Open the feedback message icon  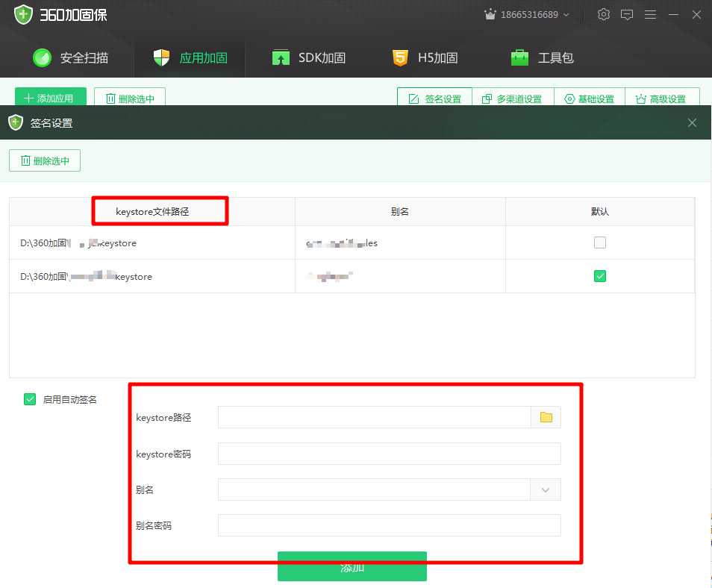(x=627, y=14)
